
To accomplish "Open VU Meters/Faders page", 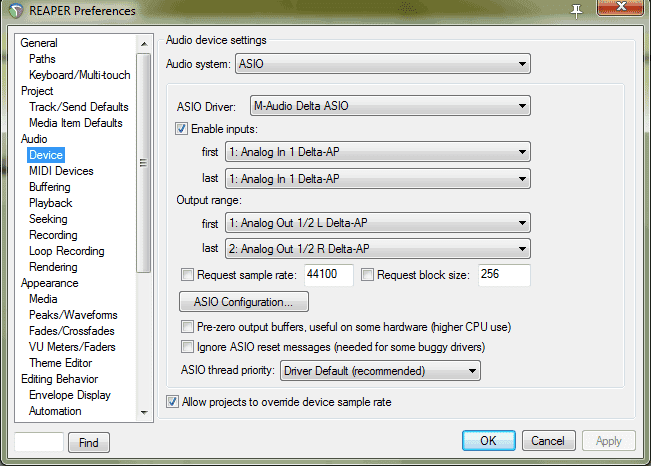I will [x=72, y=347].
